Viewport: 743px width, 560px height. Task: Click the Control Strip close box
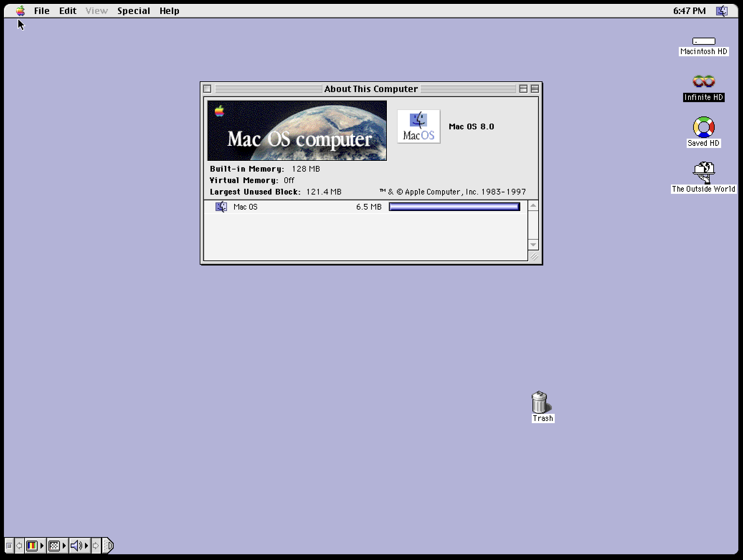click(x=9, y=546)
